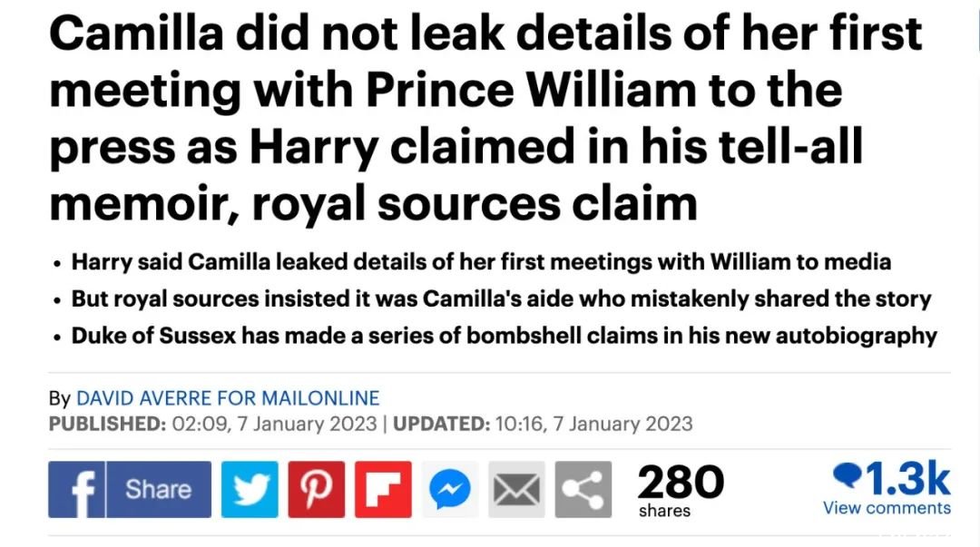Select the Duke of Sussex bombshell claims bullet

(505, 336)
